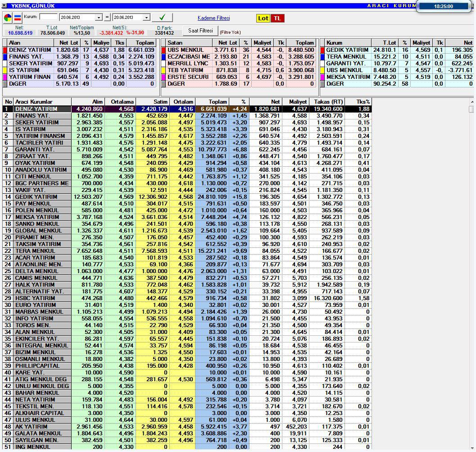The width and height of the screenshot is (476, 452).
Task: Click the 18:25:00 clock button
Action: pyautogui.click(x=443, y=6)
